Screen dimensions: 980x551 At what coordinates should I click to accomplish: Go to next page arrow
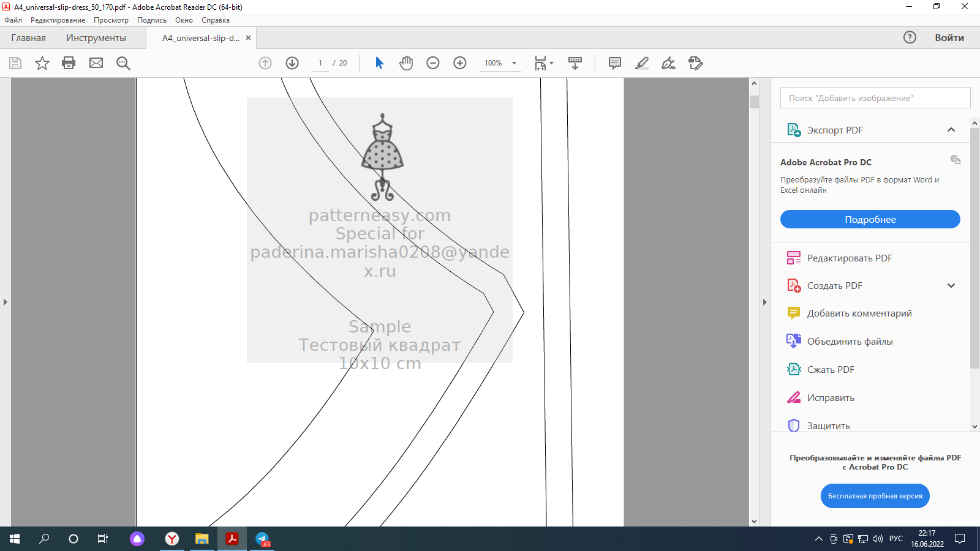coord(292,63)
